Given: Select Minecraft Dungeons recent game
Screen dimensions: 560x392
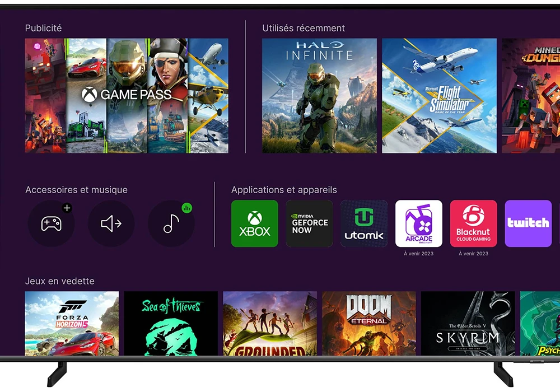Looking at the screenshot, I should coord(531,96).
